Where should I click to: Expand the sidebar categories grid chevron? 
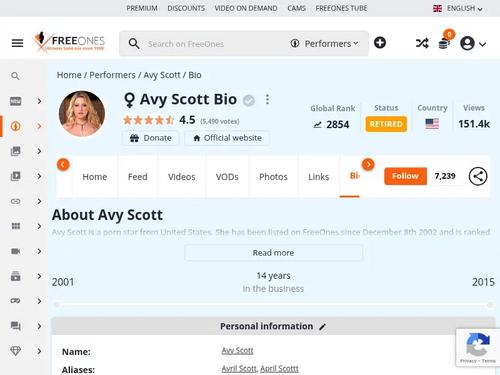39,226
